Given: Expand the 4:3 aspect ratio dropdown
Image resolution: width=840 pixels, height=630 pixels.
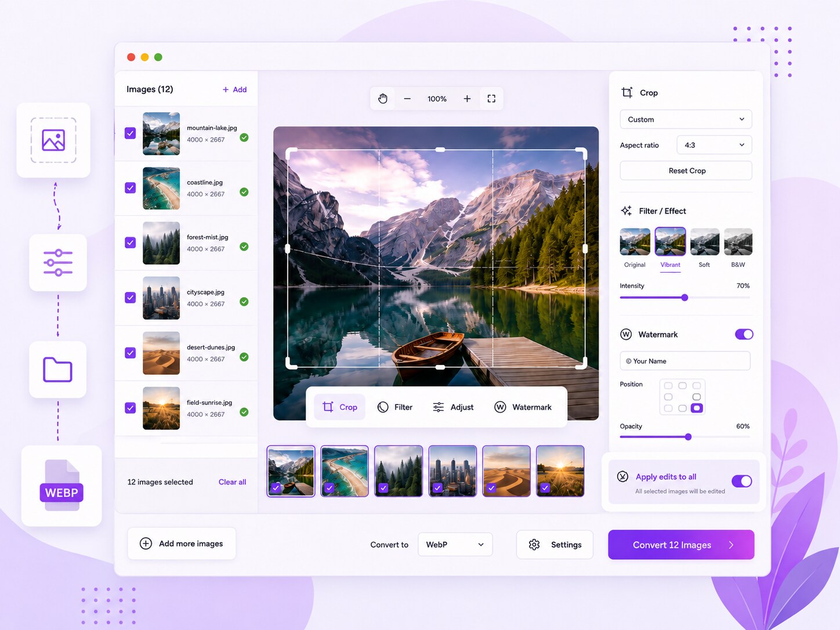Looking at the screenshot, I should point(714,145).
